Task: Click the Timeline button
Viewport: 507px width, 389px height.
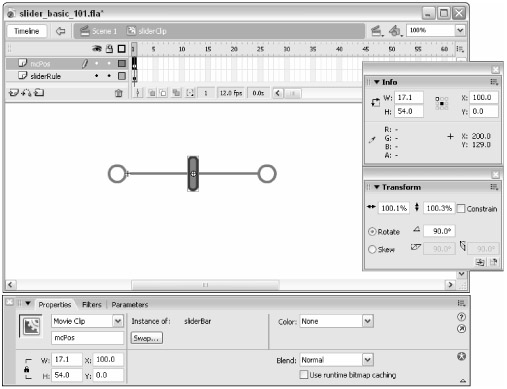Action: pos(27,31)
